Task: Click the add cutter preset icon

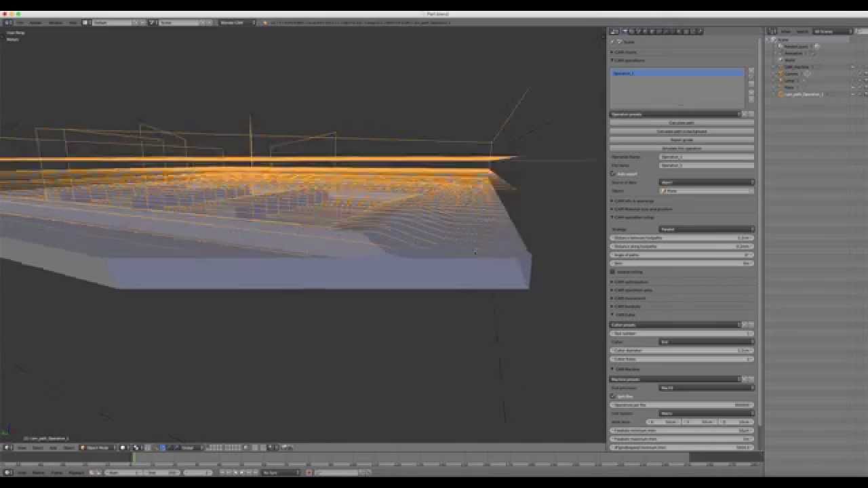Action: tap(745, 325)
